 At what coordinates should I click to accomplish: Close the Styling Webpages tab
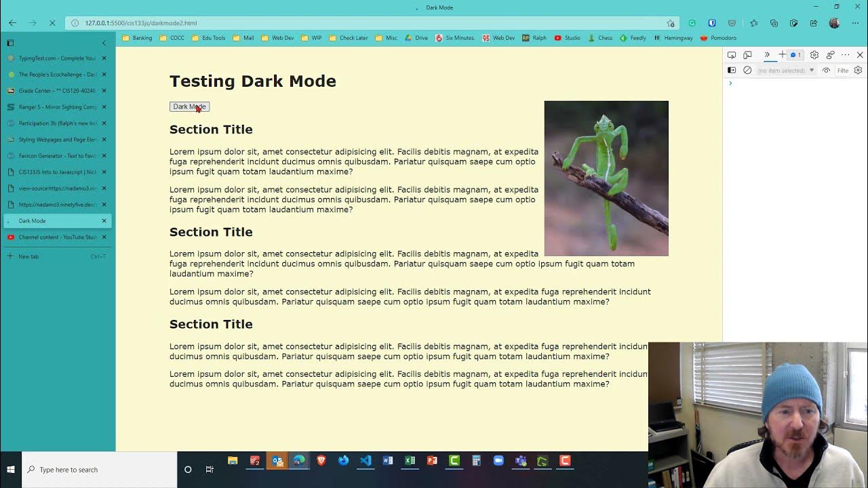[x=104, y=140]
